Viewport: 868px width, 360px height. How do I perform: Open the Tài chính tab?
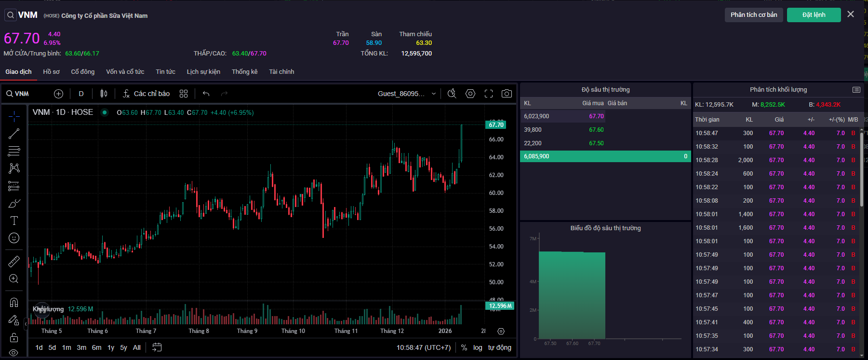pyautogui.click(x=281, y=72)
